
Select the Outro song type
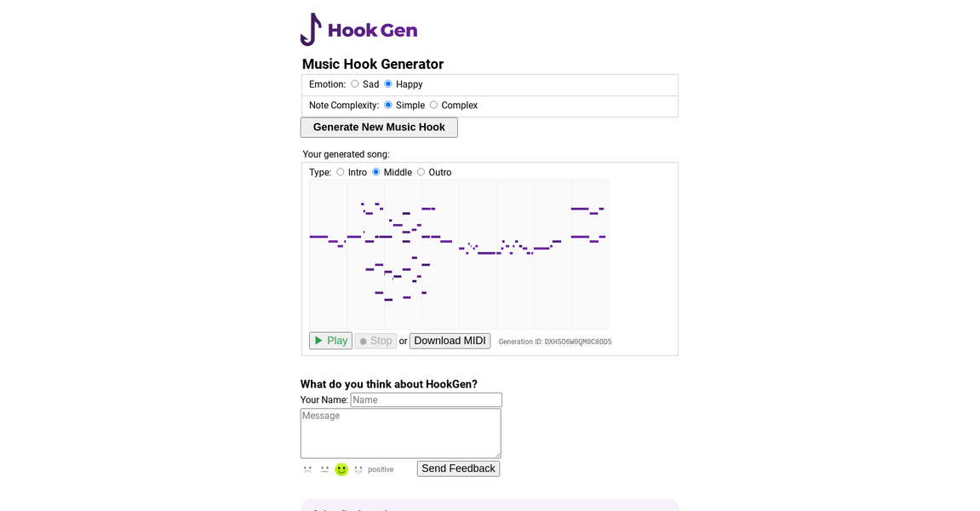coord(421,172)
